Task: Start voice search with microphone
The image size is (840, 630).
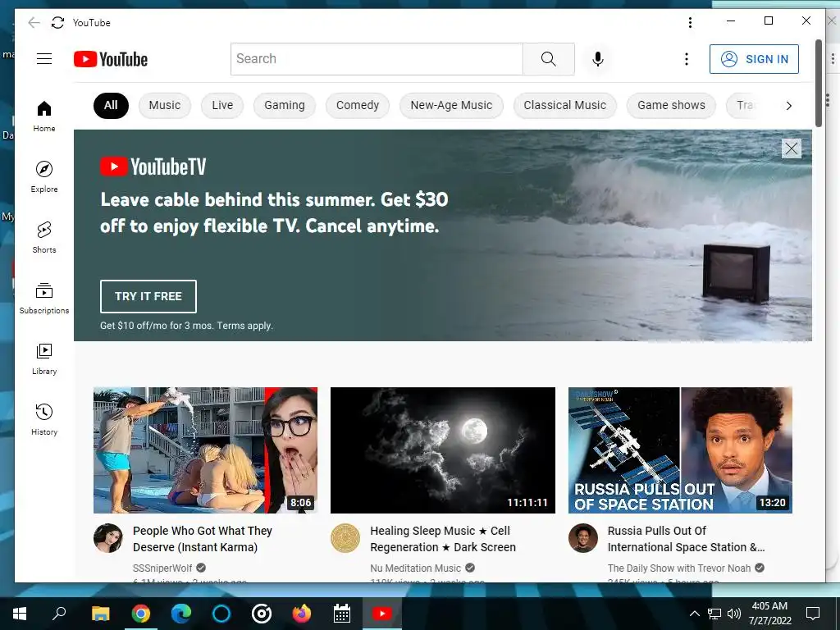Action: 598,59
